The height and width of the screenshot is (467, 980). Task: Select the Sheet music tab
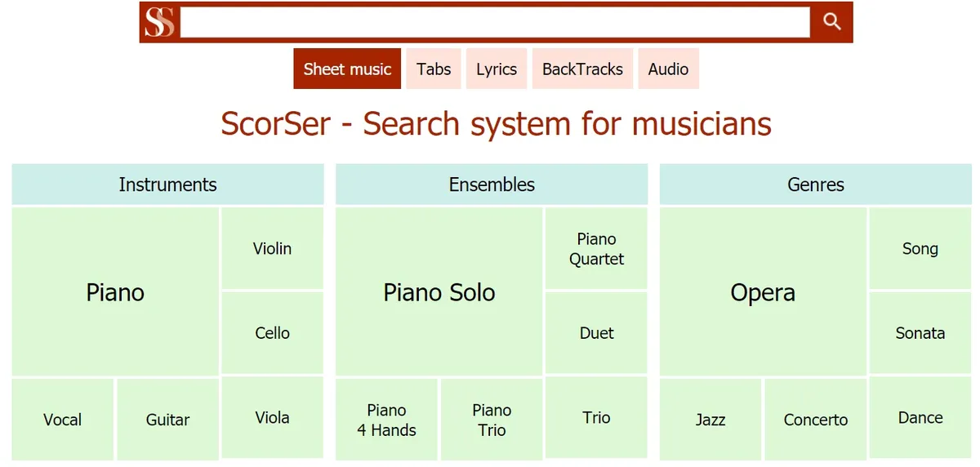click(347, 69)
